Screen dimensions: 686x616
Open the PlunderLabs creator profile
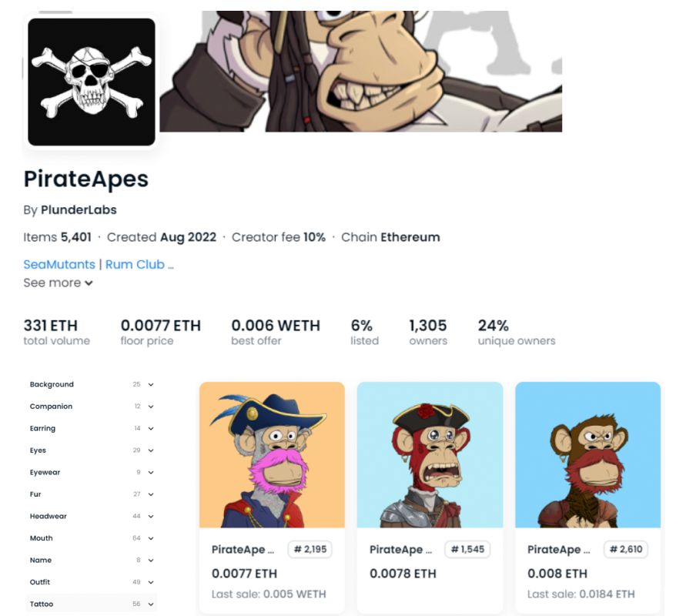tap(79, 210)
